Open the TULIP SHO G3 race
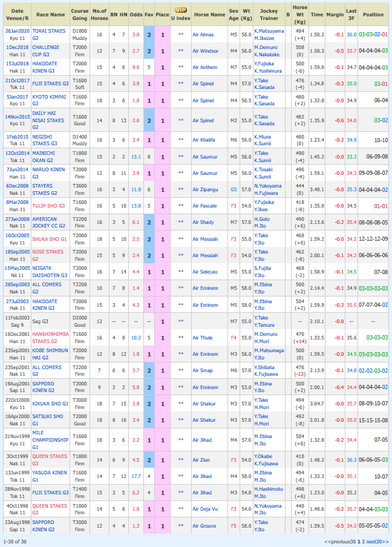Image resolution: width=392 pixels, height=547 pixels. click(x=48, y=206)
